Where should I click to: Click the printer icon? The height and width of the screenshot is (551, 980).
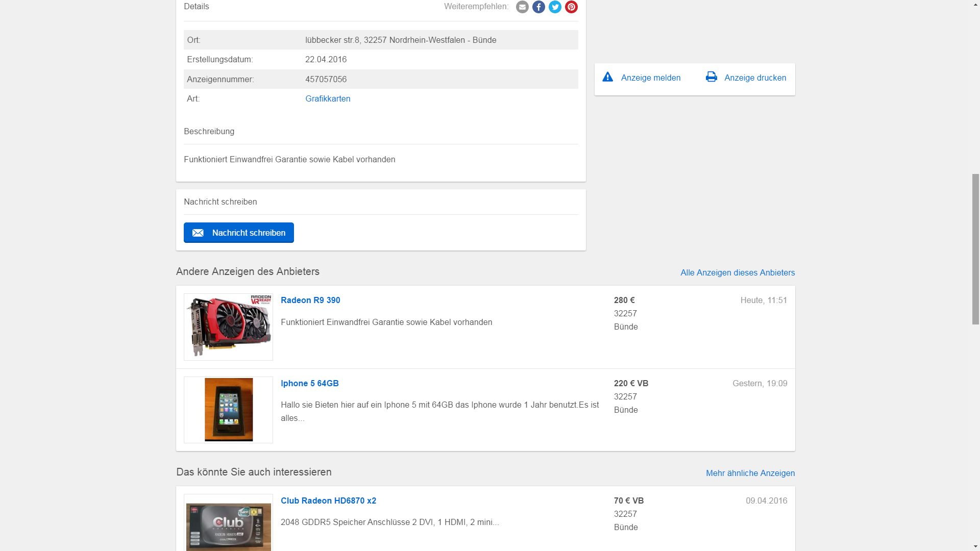pyautogui.click(x=712, y=77)
